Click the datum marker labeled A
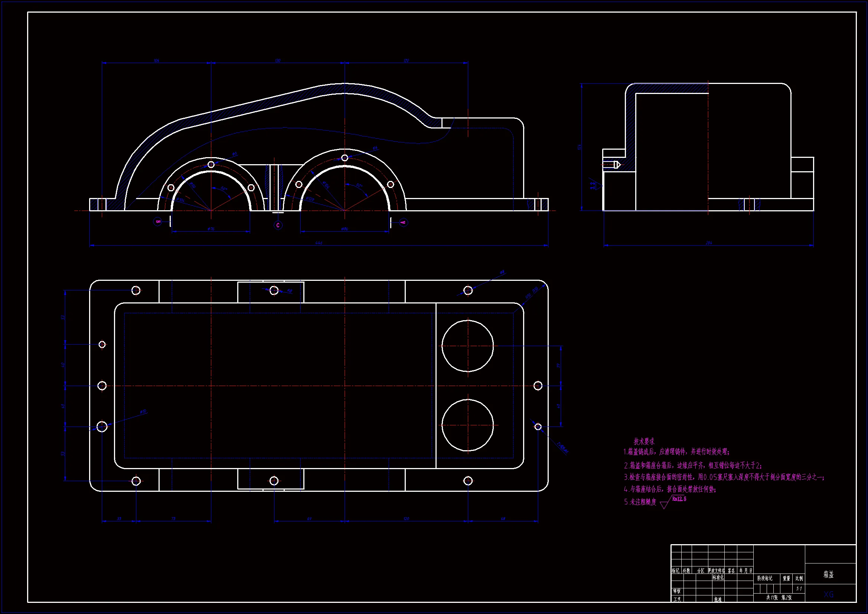This screenshot has width=868, height=614. click(403, 222)
